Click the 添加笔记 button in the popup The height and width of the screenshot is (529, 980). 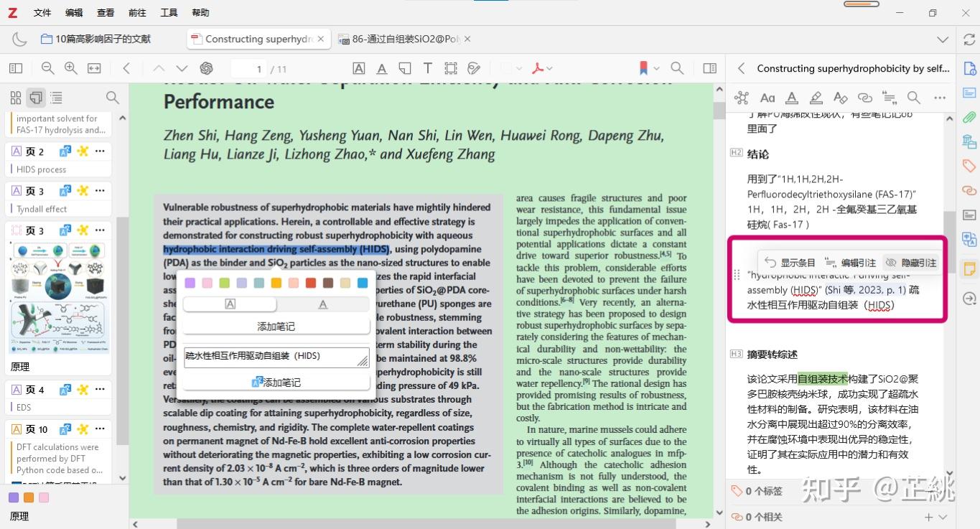tap(276, 326)
